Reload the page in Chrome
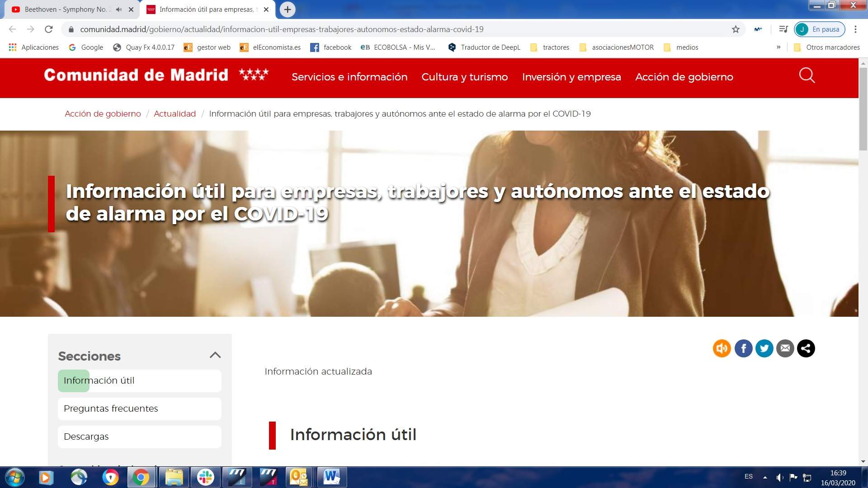Screen dimensions: 868x488 (x=49, y=29)
